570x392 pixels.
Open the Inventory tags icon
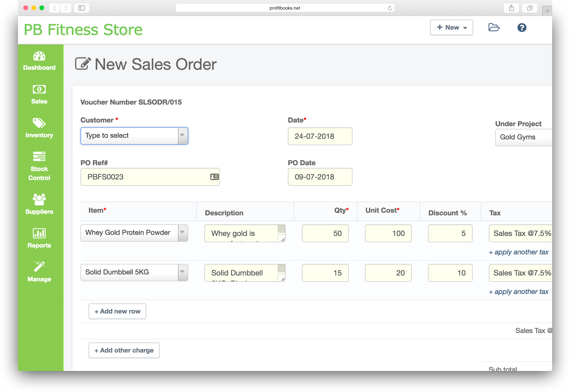pos(39,123)
